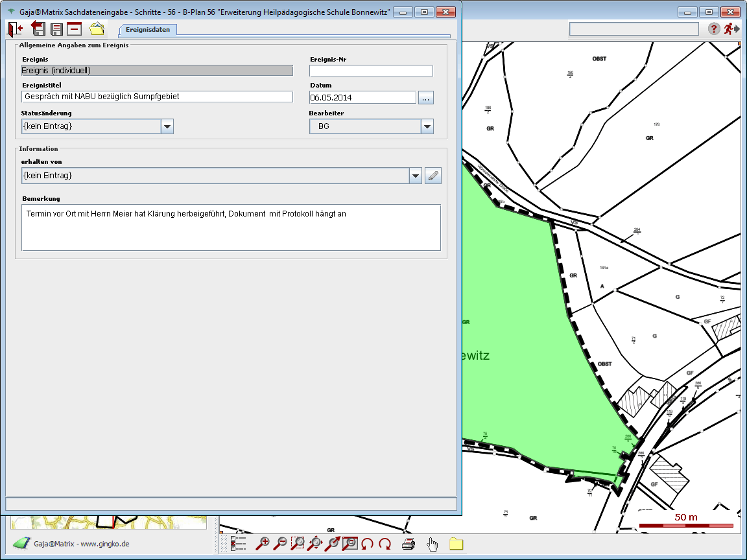Select the zoom out magnifier tool
747x560 pixels.
coord(280,544)
